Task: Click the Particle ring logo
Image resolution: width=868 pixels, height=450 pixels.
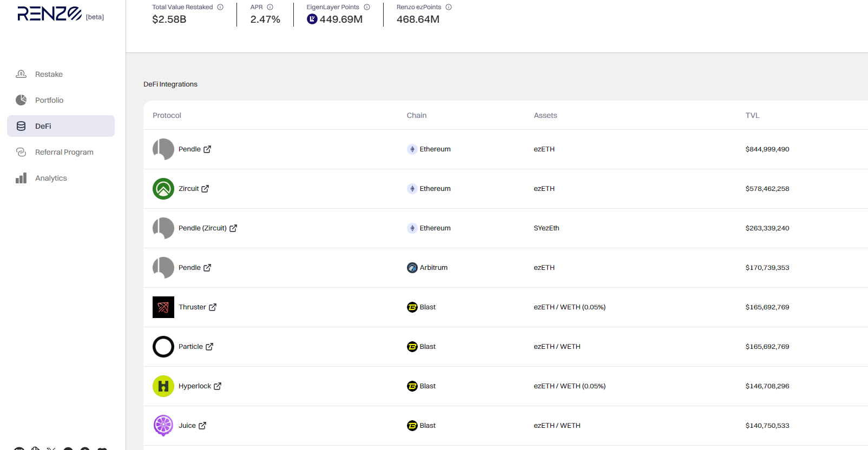Action: pos(163,347)
